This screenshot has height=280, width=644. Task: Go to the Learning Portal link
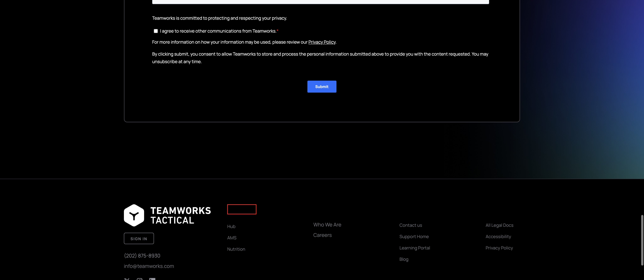(414, 248)
